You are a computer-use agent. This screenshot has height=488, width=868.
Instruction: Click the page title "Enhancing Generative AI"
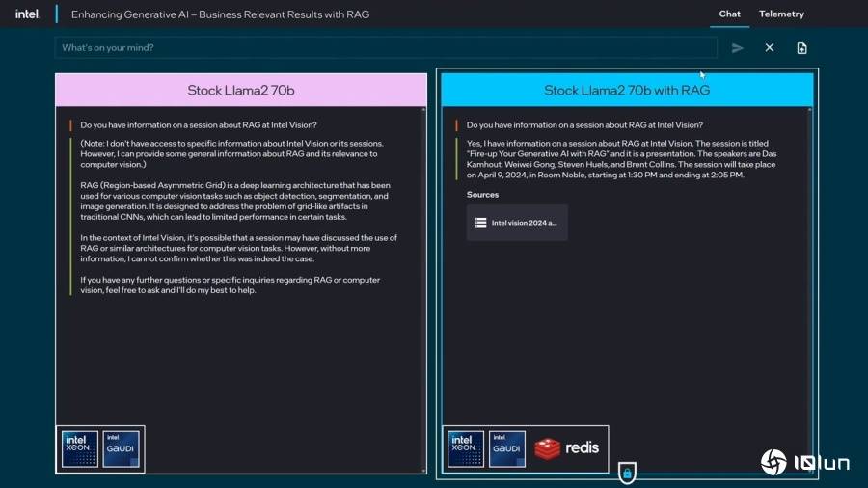coord(220,14)
